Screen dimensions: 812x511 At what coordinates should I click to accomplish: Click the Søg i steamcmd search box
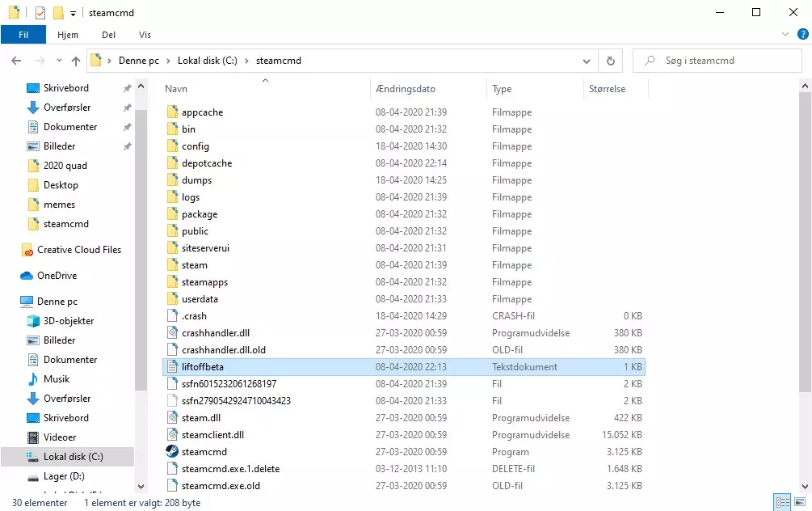pyautogui.click(x=717, y=61)
